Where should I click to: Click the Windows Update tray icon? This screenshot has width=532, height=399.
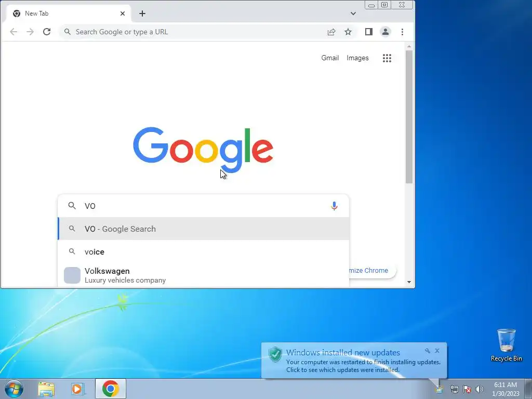coord(439,389)
